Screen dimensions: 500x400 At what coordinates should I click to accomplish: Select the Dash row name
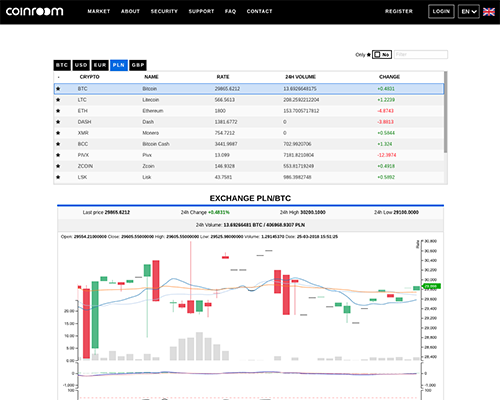pyautogui.click(x=148, y=122)
